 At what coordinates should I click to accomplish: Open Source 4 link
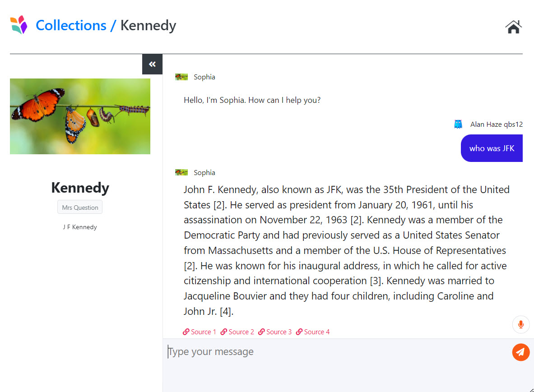(x=313, y=332)
